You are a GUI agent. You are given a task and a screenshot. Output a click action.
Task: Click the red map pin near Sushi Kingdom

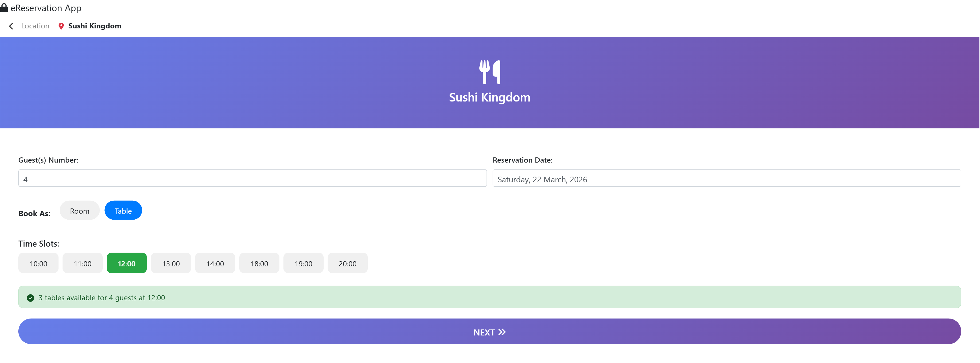(62, 26)
